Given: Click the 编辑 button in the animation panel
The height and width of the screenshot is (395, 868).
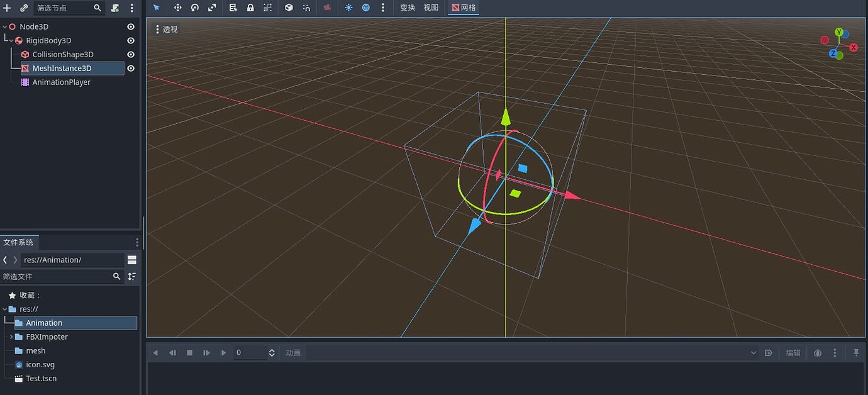Looking at the screenshot, I should pos(793,352).
